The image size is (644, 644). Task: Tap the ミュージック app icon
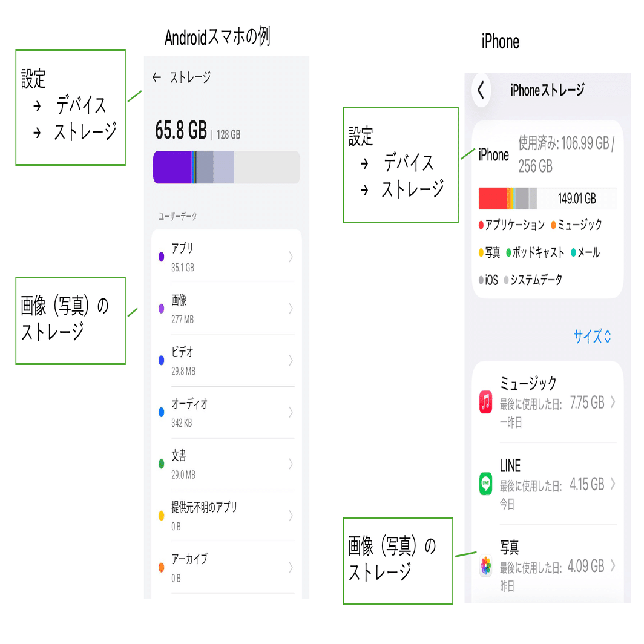[485, 400]
